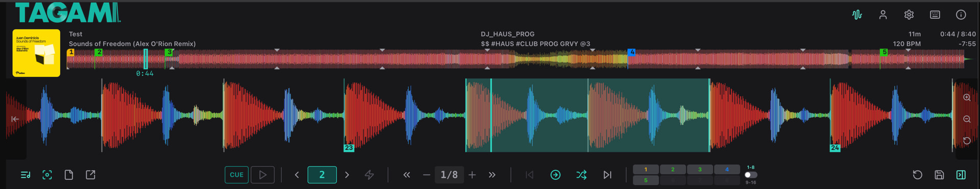Open the playlist queue icon
The image size is (980, 189).
click(x=26, y=175)
